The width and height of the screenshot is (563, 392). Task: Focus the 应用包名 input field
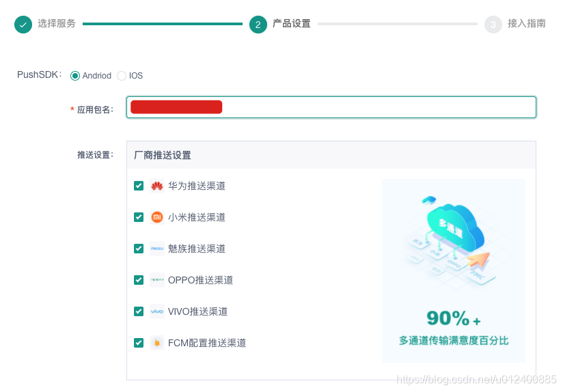(331, 107)
